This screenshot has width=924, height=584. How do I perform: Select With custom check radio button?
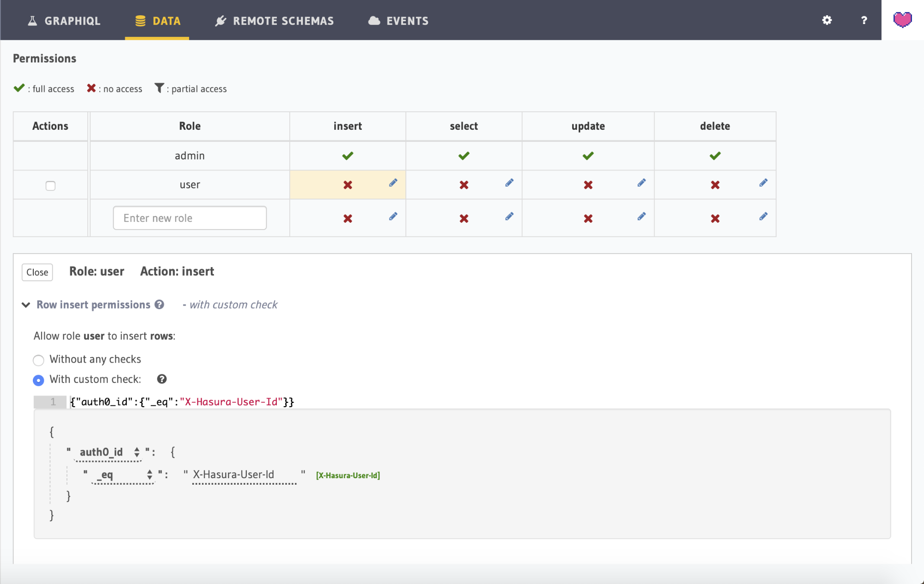click(x=38, y=379)
